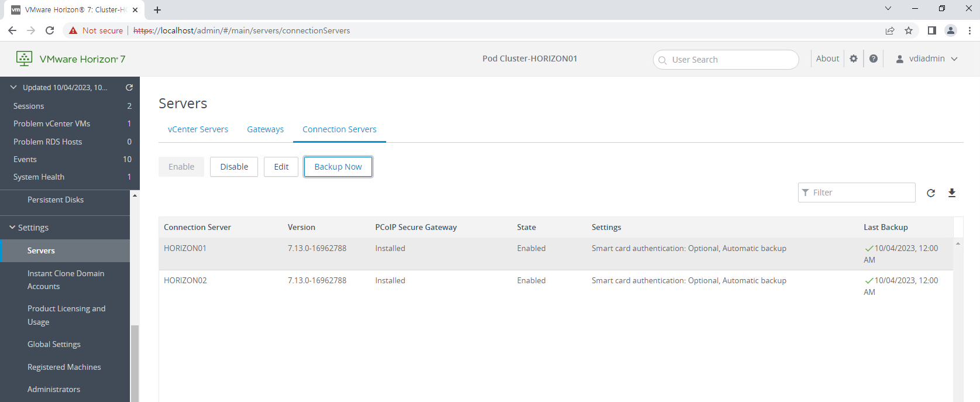This screenshot has width=980, height=402.
Task: Click the sidebar scrollbar thumb
Action: (135, 363)
